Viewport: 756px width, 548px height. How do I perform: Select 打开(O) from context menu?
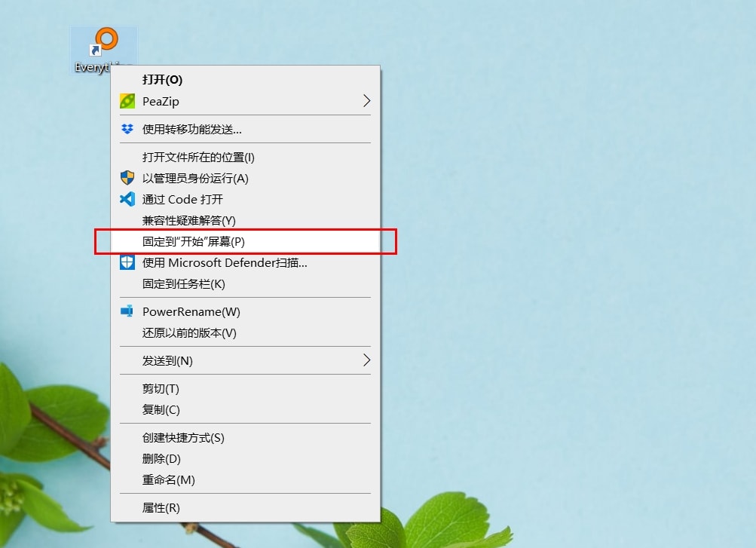click(x=246, y=80)
